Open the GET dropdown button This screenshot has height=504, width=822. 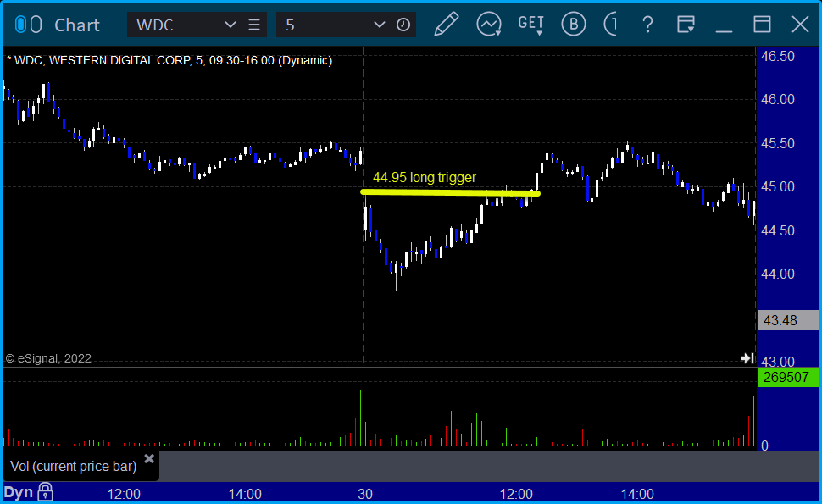click(x=531, y=25)
